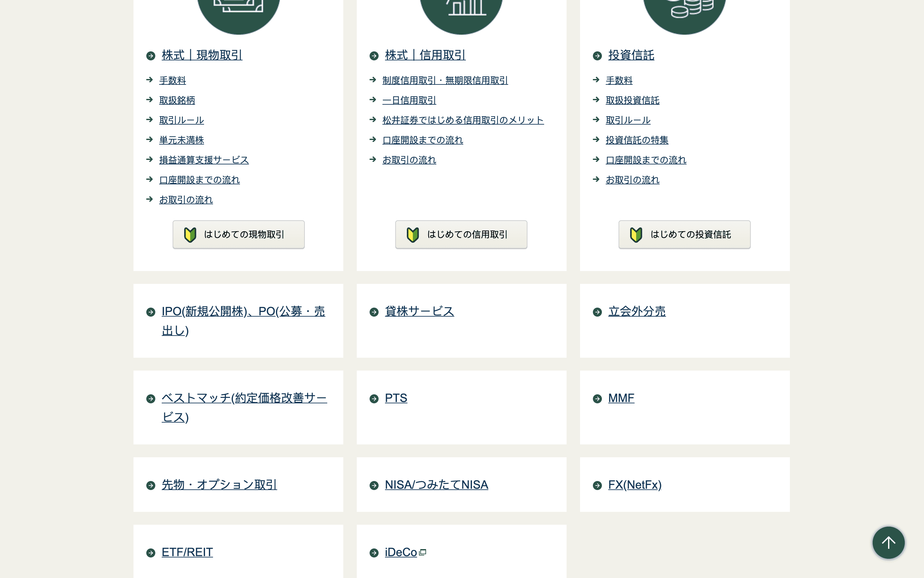Open はじめての現物取引 button
The image size is (924, 578).
[x=239, y=234]
